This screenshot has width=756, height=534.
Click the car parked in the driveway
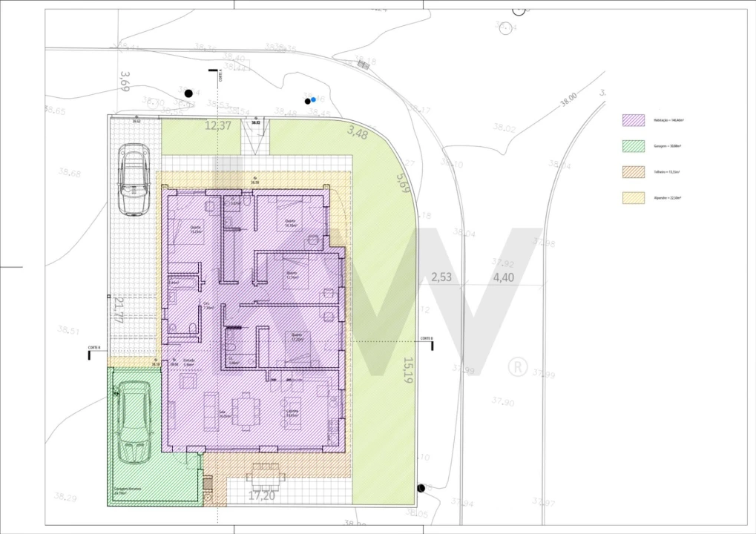(134, 179)
